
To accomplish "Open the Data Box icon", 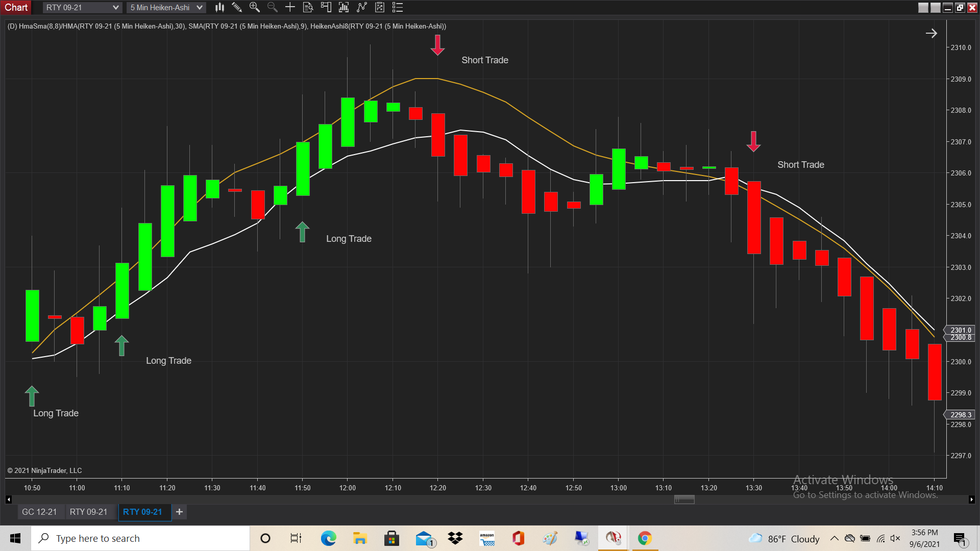I will 308,7.
